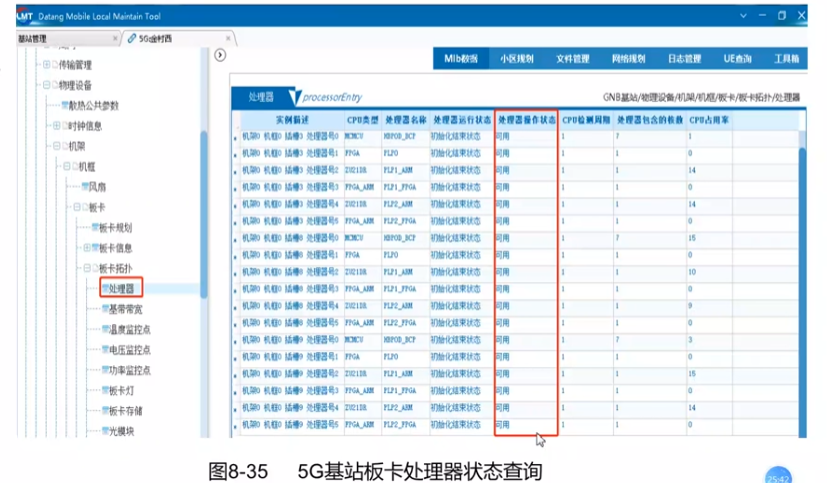Image resolution: width=827 pixels, height=483 pixels.
Task: Collapse the 机框 tree node
Action: point(66,167)
